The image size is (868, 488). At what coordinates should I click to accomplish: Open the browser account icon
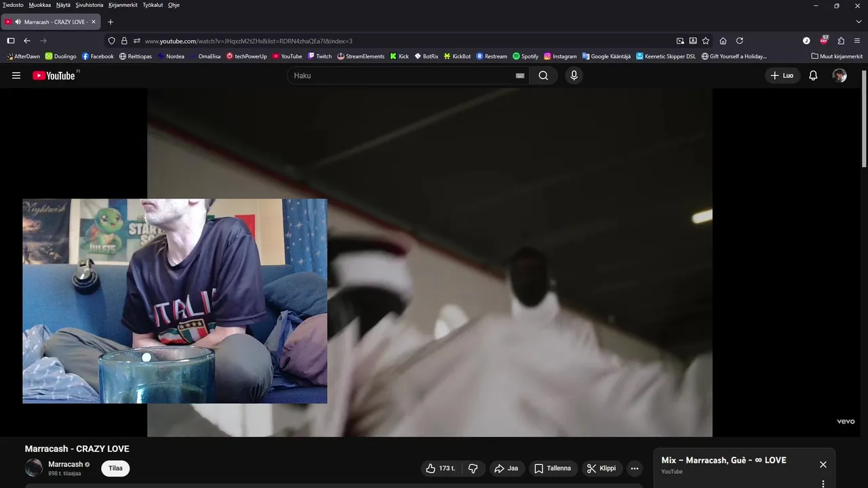[806, 41]
